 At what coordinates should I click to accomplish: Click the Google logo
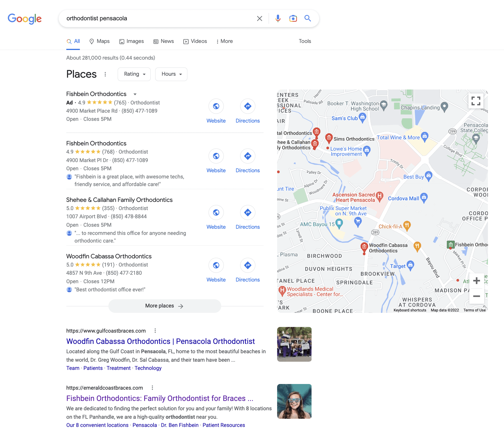(25, 19)
